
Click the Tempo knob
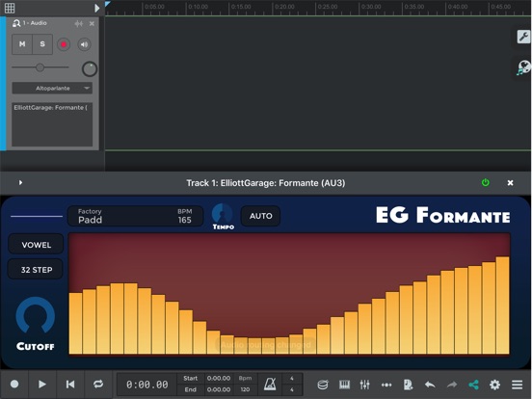pos(223,214)
